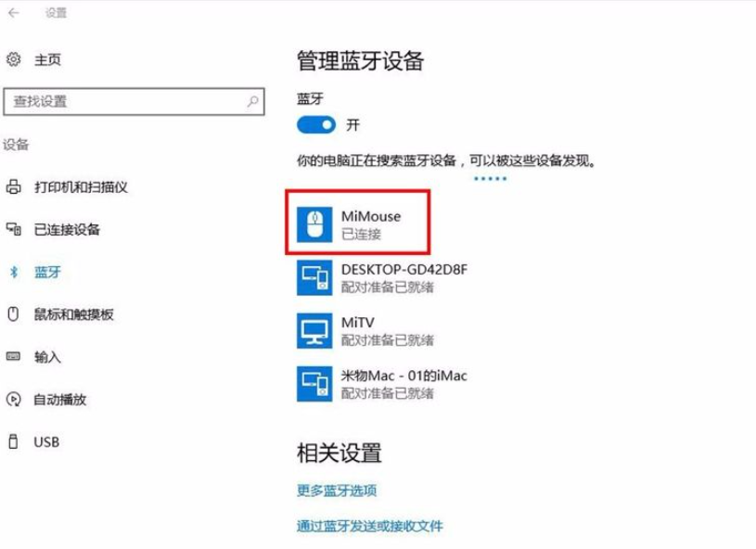Open the 打印机和扫描仪 settings page
The image size is (756, 549).
coord(81,187)
